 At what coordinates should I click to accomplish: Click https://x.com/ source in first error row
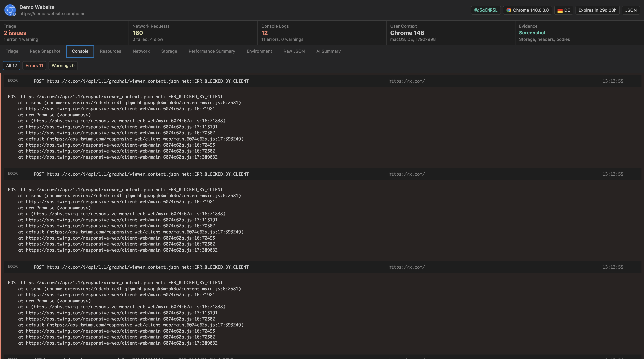pos(407,81)
